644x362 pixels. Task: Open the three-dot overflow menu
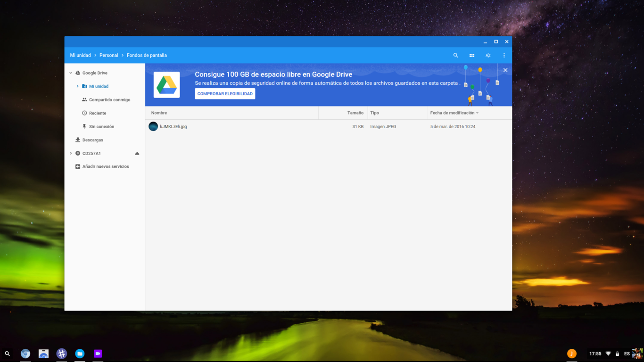(x=504, y=55)
